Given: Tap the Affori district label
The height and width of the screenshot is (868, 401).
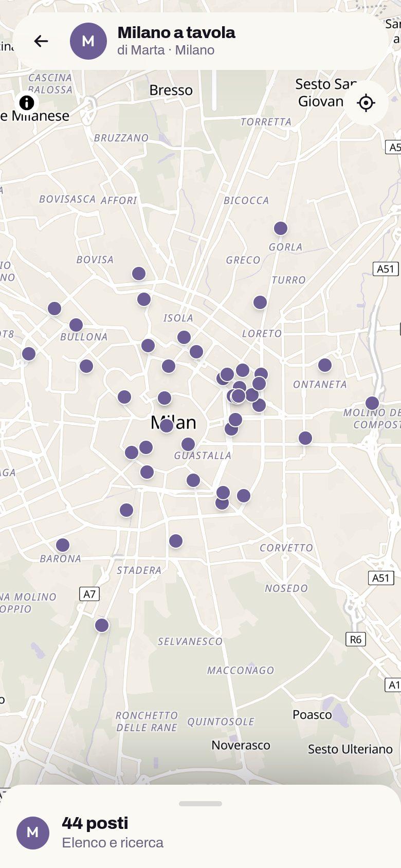Looking at the screenshot, I should pyautogui.click(x=119, y=201).
